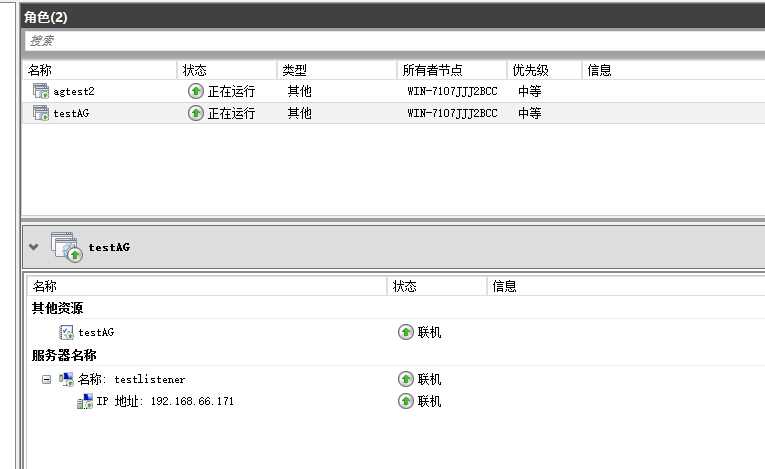Screen dimensions: 765x469
Task: Select IP 地址: 192.168.66.171 resource
Action: point(165,401)
